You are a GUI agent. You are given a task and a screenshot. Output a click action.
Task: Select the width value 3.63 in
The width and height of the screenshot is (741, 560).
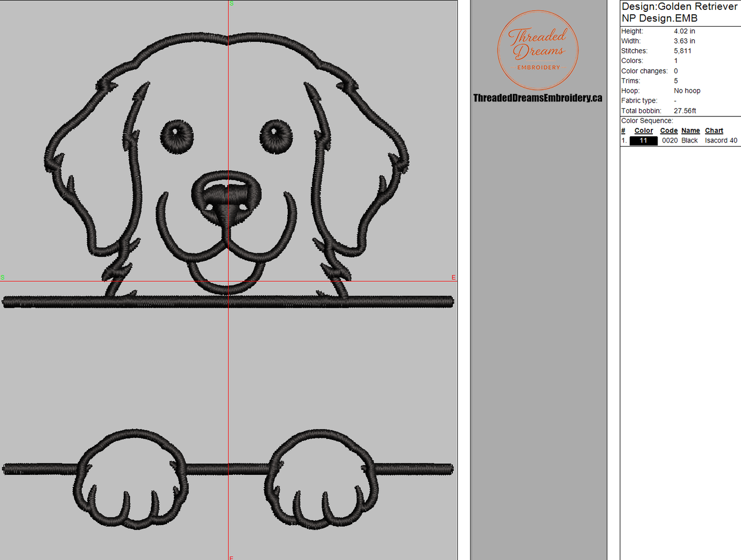click(x=684, y=41)
